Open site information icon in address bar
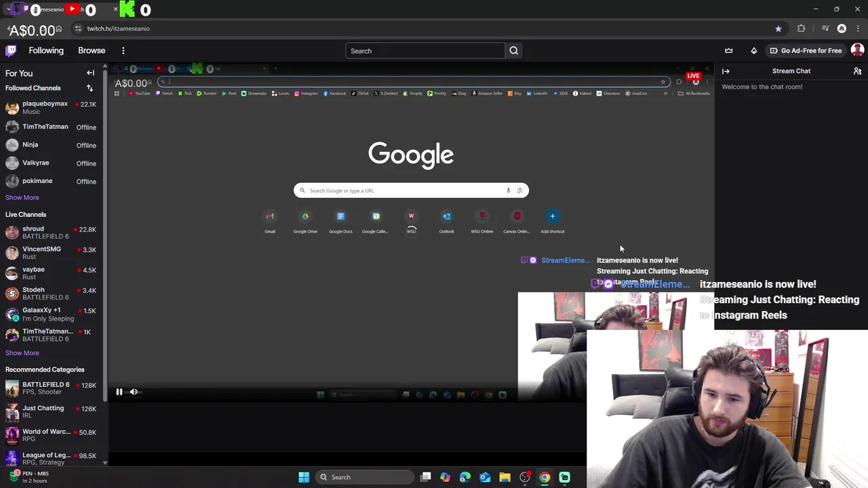The image size is (868, 488). 78,28
